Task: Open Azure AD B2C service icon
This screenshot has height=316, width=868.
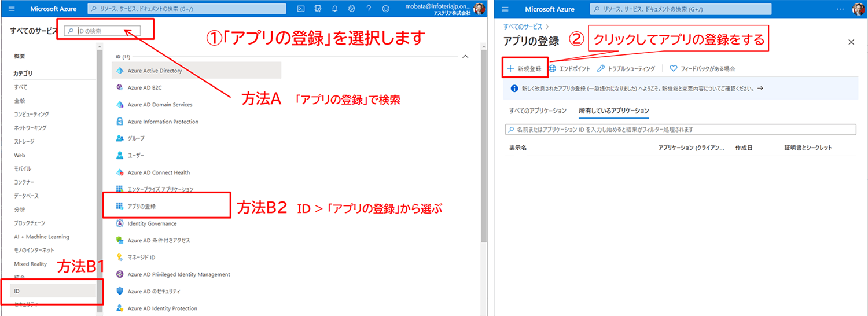Action: click(120, 87)
